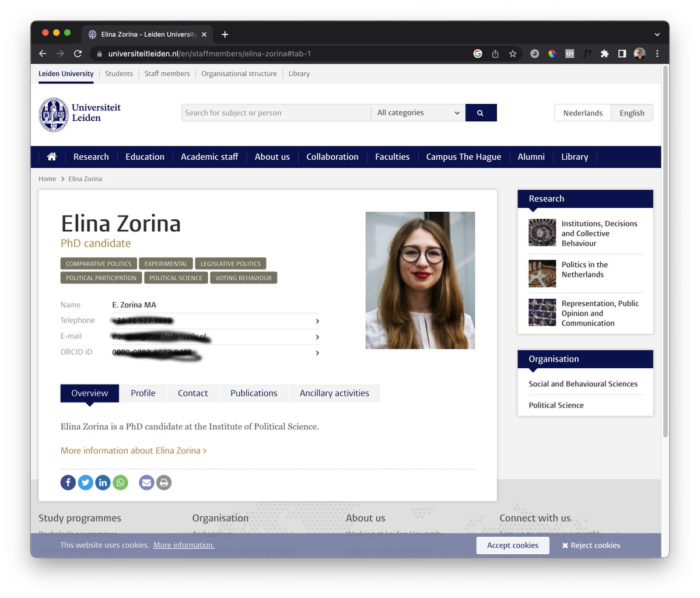
Task: Accept cookies in the banner
Action: (x=513, y=545)
